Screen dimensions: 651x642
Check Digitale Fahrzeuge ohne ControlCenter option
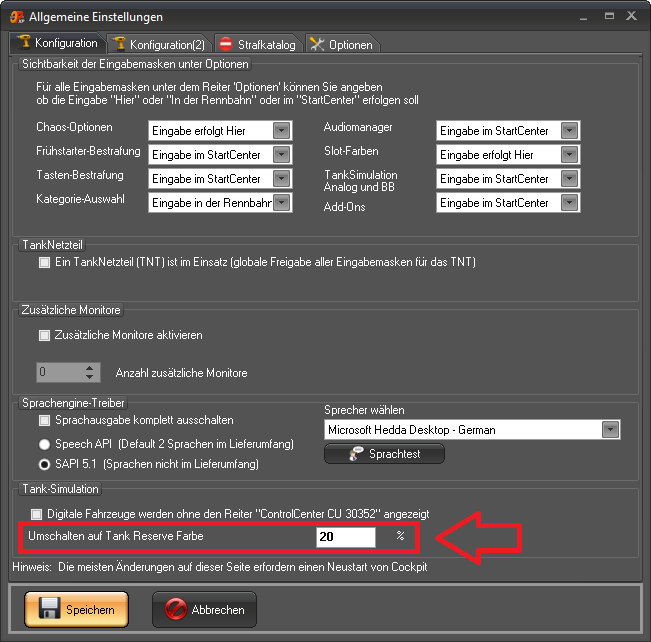[x=37, y=514]
